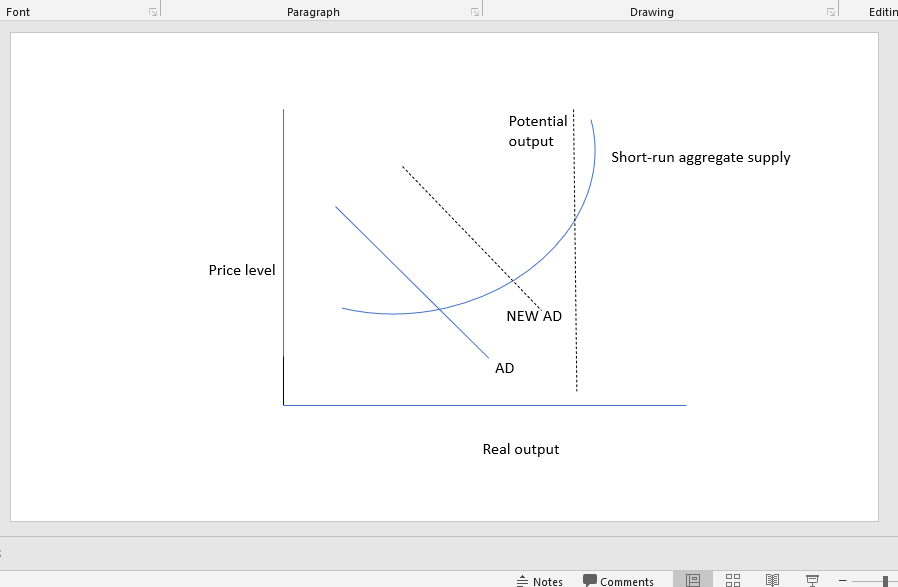Image resolution: width=898 pixels, height=587 pixels.
Task: Select the 'Real output' axis label
Action: pos(521,449)
